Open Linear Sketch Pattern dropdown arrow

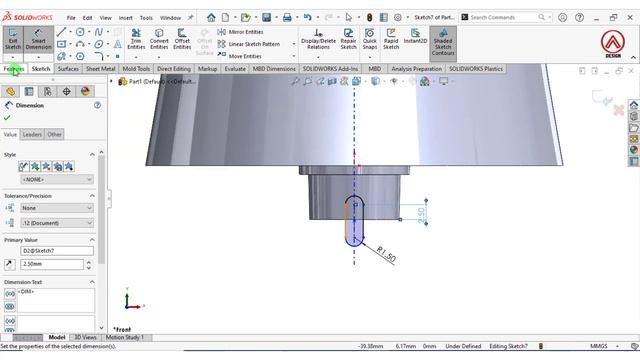point(293,44)
